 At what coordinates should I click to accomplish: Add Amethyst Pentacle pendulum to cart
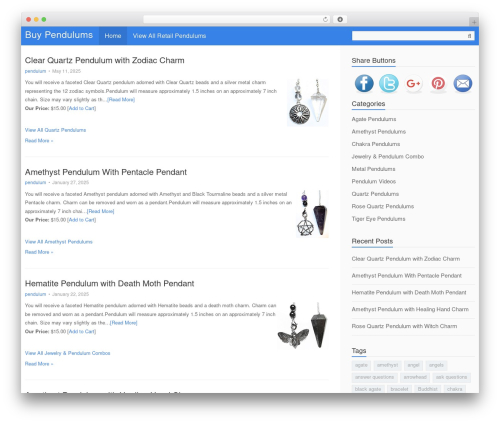pos(82,220)
